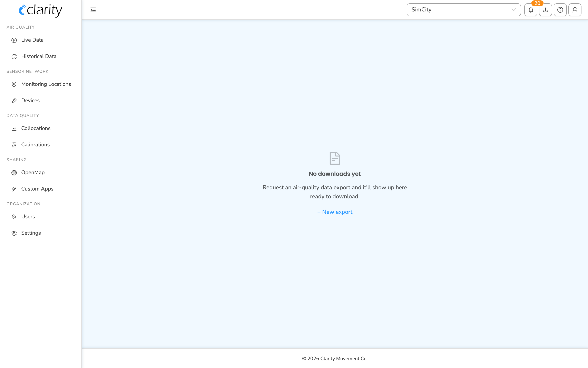Click the Settings gear icon

pos(14,233)
